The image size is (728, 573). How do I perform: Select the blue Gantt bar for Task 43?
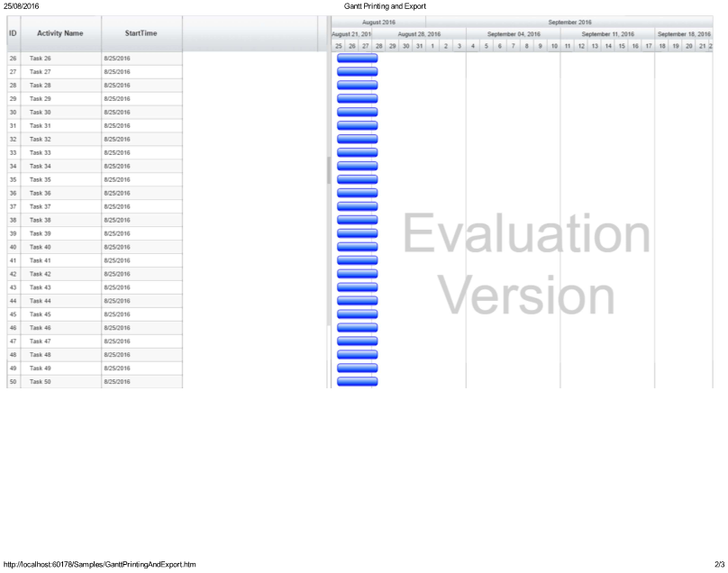tap(357, 287)
